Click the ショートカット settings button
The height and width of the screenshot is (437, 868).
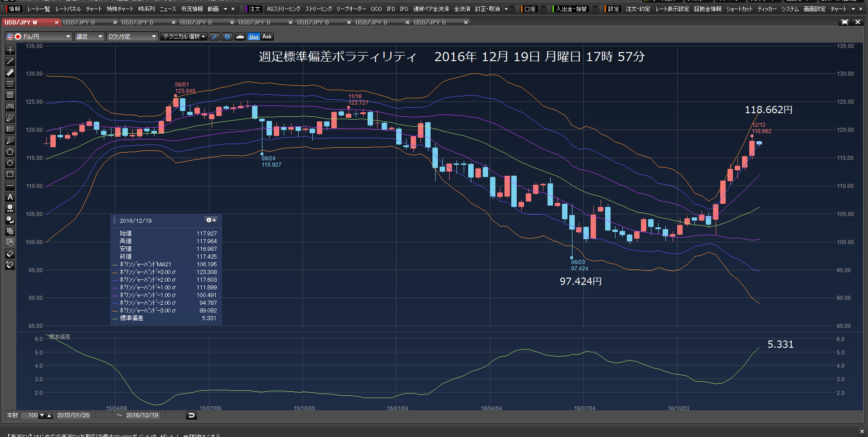point(739,9)
